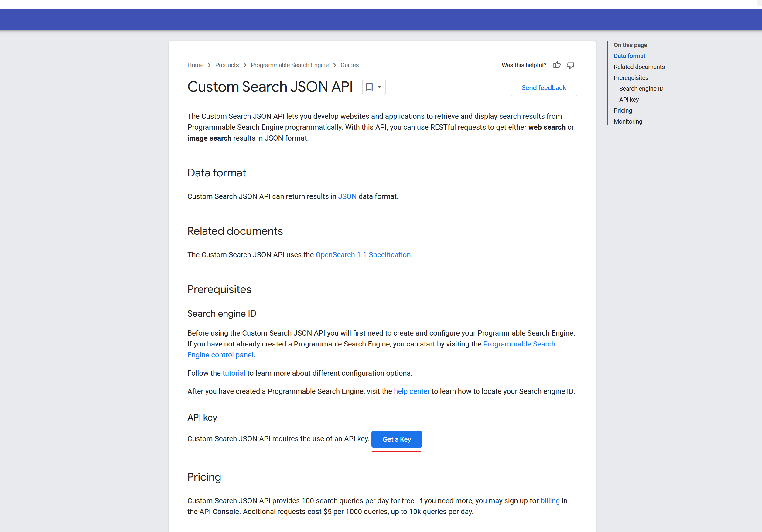Click the Prerequisites section heading
Viewport: 762px width, 532px height.
click(x=219, y=290)
